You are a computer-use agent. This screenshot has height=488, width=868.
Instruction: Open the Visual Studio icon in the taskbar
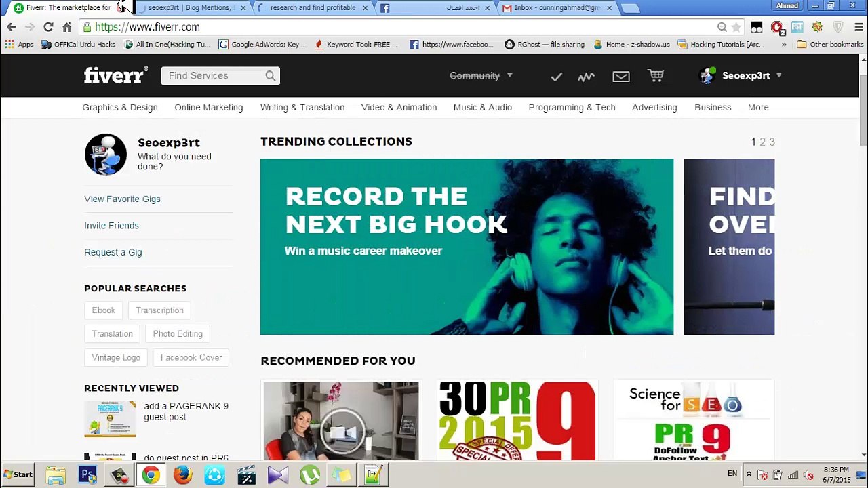[277, 474]
